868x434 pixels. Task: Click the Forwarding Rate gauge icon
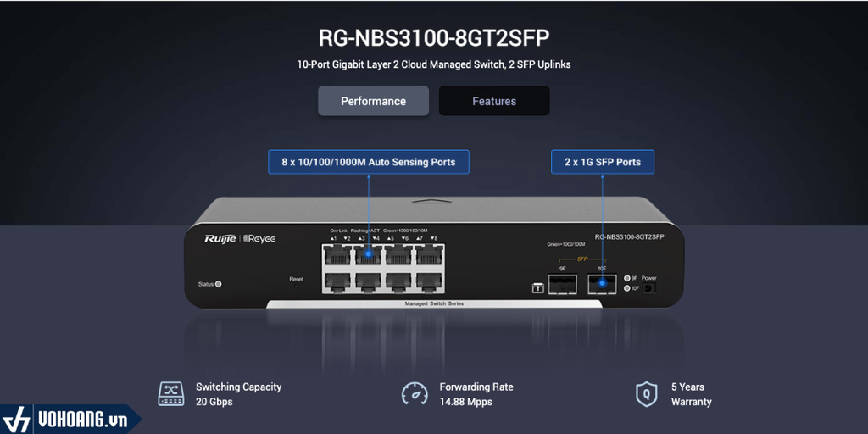tap(415, 394)
